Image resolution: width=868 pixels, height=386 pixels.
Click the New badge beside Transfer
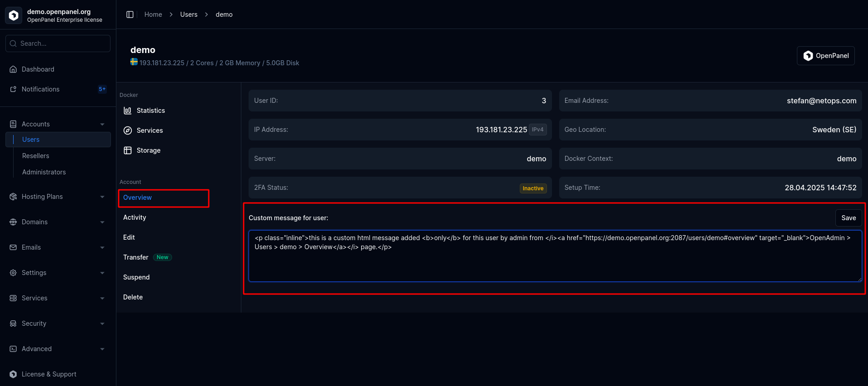(x=163, y=257)
